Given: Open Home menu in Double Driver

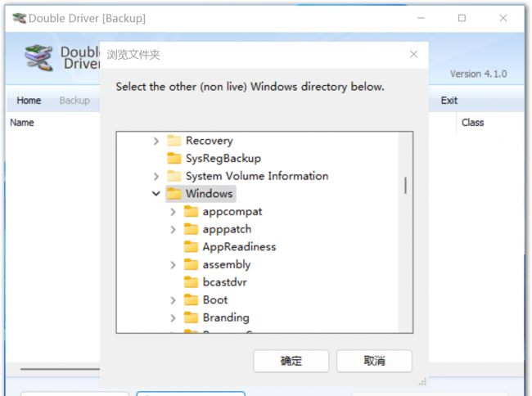Looking at the screenshot, I should [29, 101].
